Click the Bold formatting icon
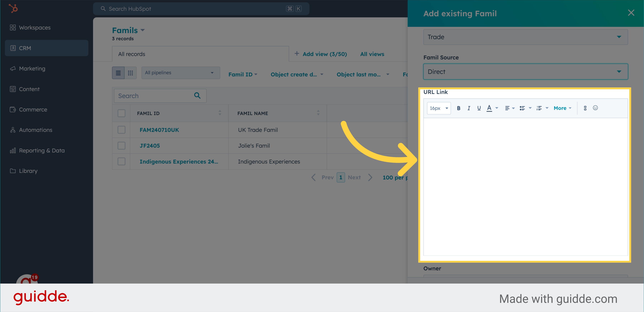Viewport: 644px width, 312px height. (459, 108)
